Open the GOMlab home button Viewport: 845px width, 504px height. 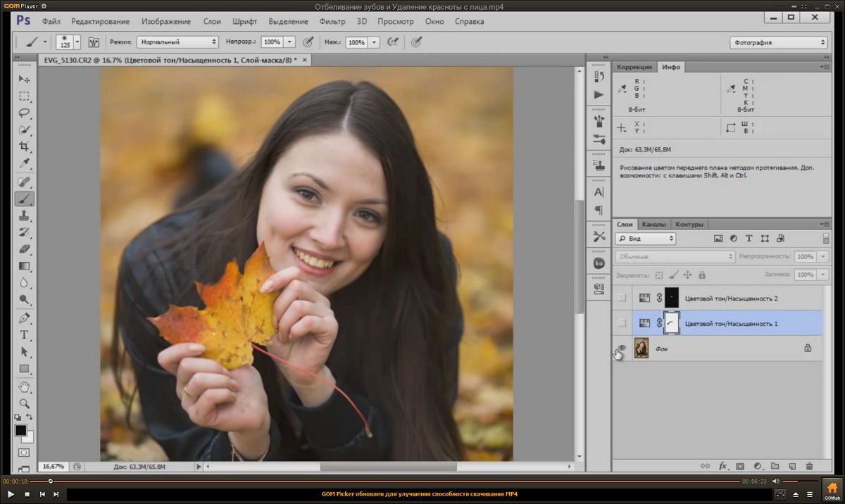(832, 489)
